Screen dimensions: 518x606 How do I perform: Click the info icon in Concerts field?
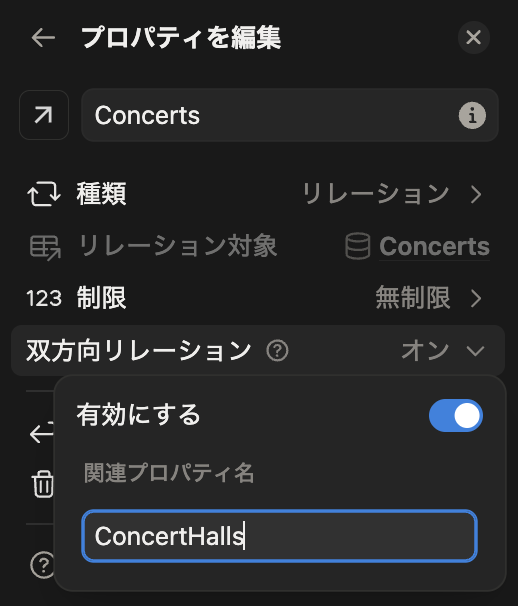[x=472, y=115]
